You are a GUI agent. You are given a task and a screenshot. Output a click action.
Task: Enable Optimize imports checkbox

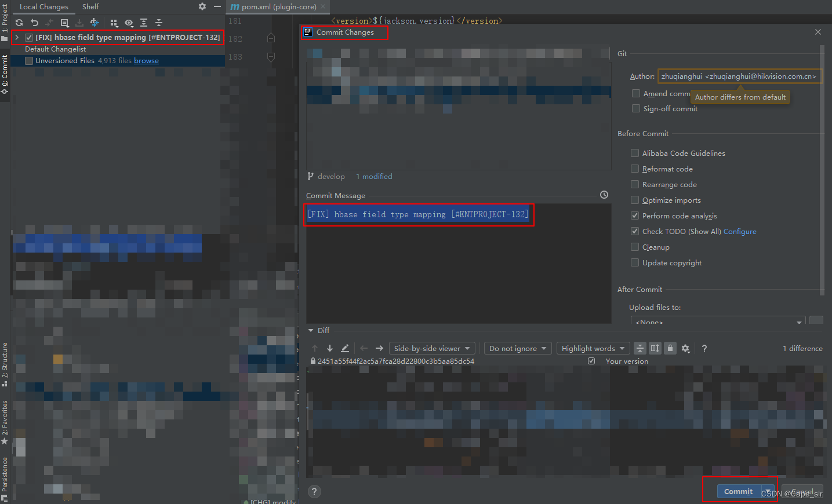(635, 200)
